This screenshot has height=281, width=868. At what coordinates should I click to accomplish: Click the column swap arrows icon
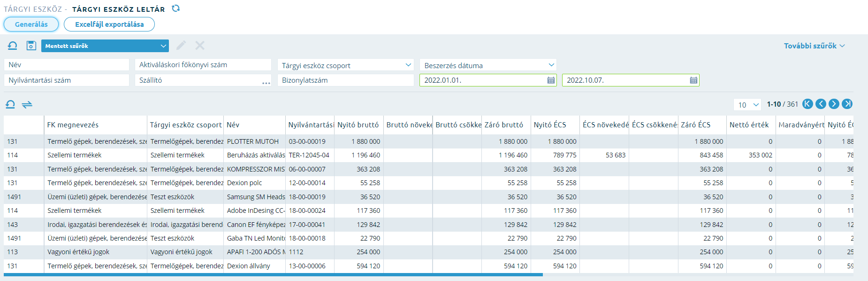click(27, 104)
